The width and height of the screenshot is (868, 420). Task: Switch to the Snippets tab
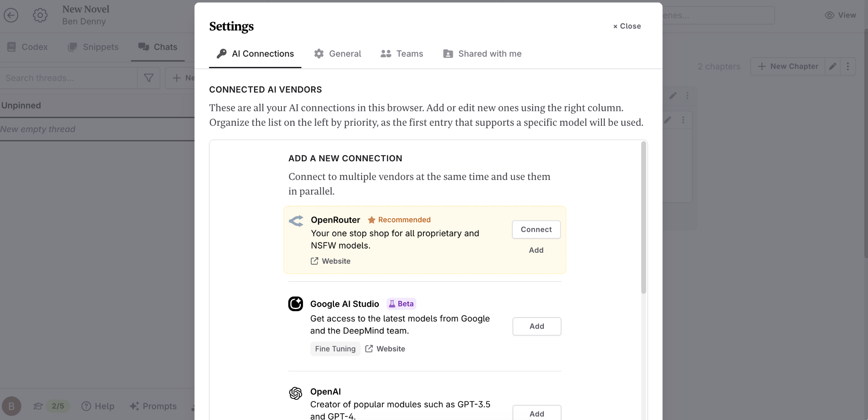[93, 47]
